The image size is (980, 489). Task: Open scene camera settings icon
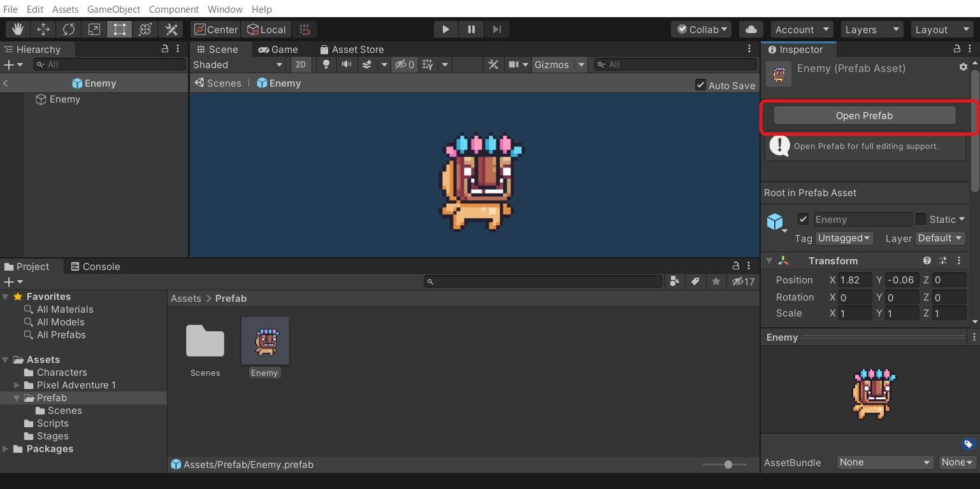514,64
